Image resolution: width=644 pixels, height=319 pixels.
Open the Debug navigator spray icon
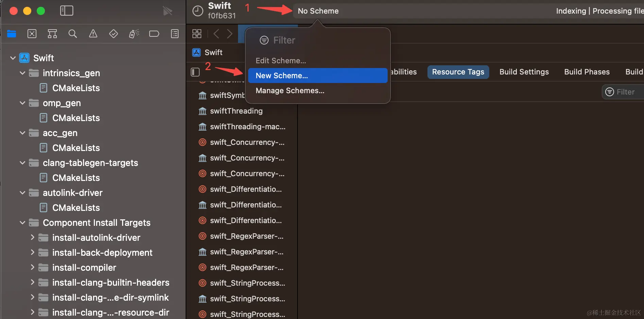coord(134,34)
